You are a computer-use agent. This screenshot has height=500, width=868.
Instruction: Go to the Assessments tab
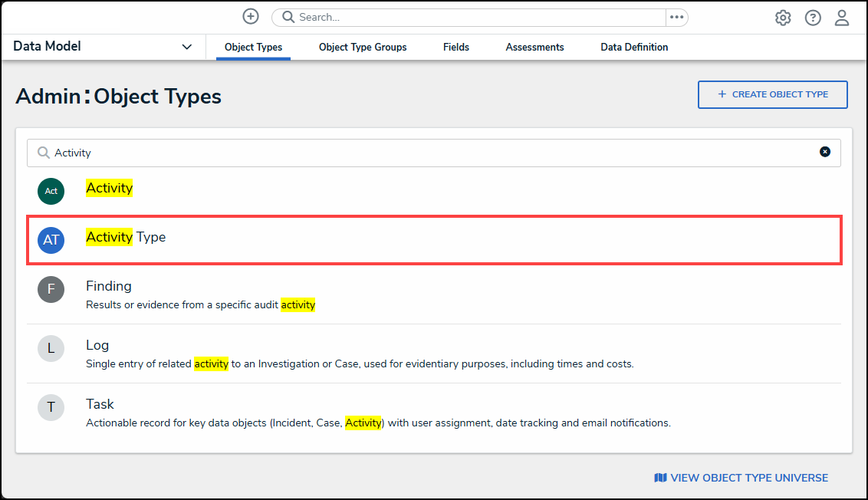(534, 48)
